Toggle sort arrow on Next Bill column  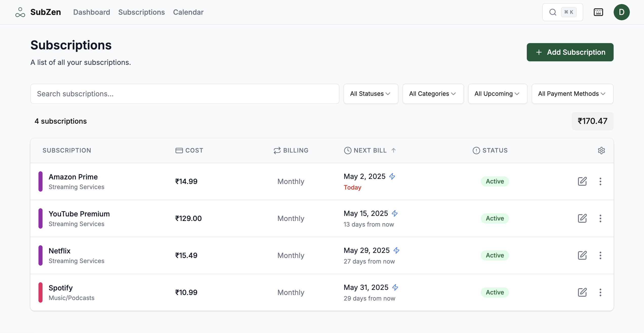pyautogui.click(x=393, y=150)
